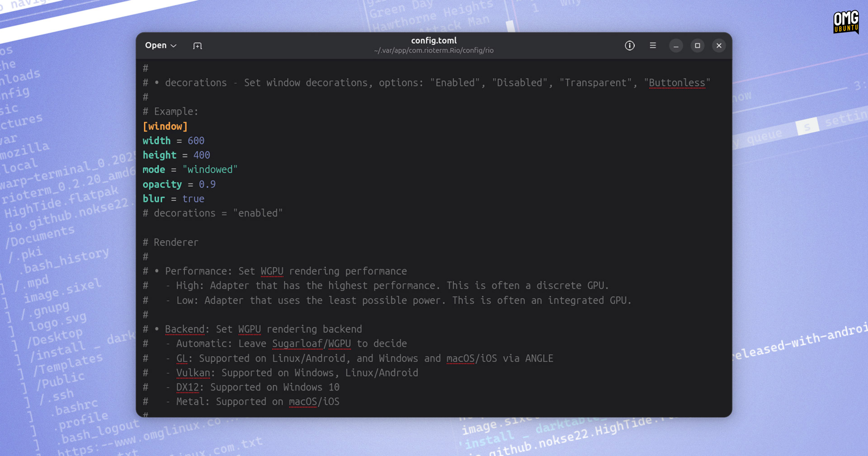Maximize the text editor window
This screenshot has width=868, height=456.
(x=698, y=46)
